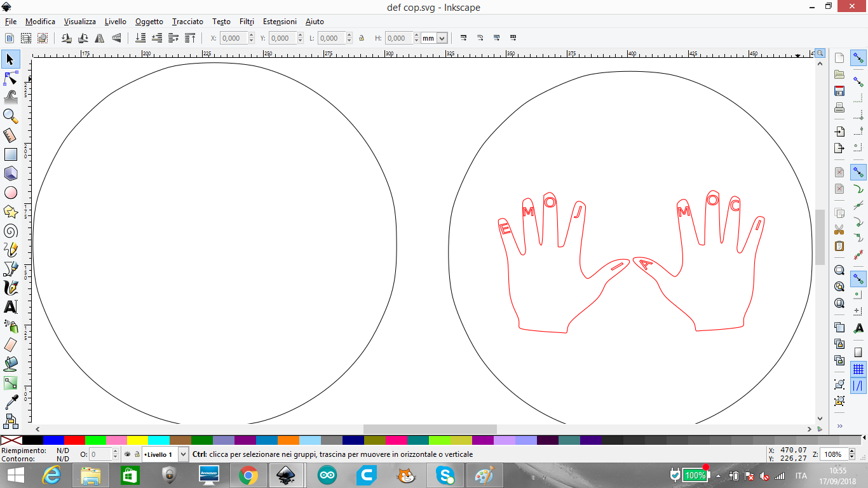868x488 pixels.
Task: Open the existing document folder icon
Action: (839, 74)
